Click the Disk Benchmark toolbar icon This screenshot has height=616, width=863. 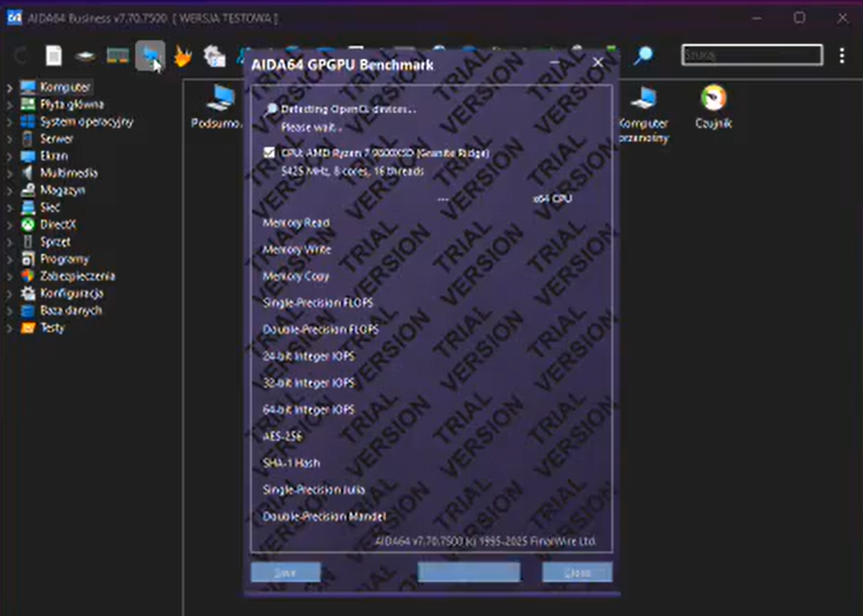pyautogui.click(x=85, y=56)
